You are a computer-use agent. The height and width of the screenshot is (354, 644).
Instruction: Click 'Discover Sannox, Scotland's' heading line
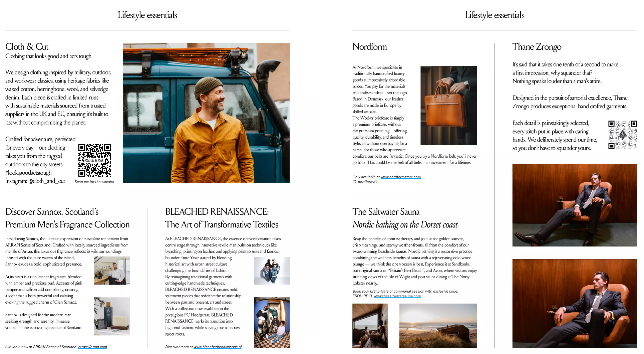coord(52,212)
